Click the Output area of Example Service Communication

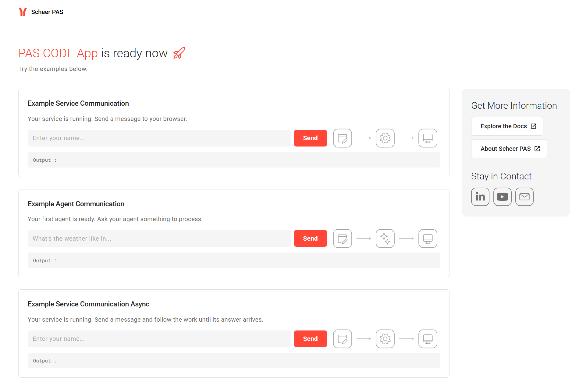pyautogui.click(x=234, y=160)
